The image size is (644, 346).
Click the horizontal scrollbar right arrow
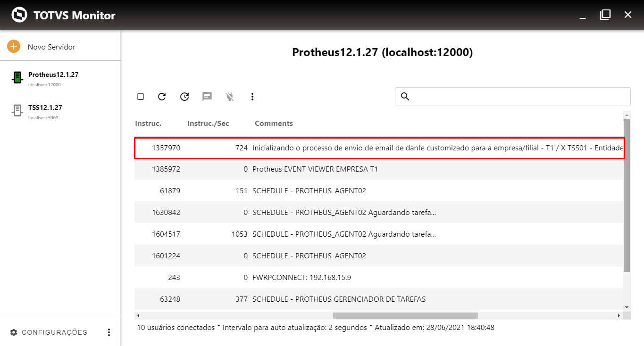tap(619, 315)
